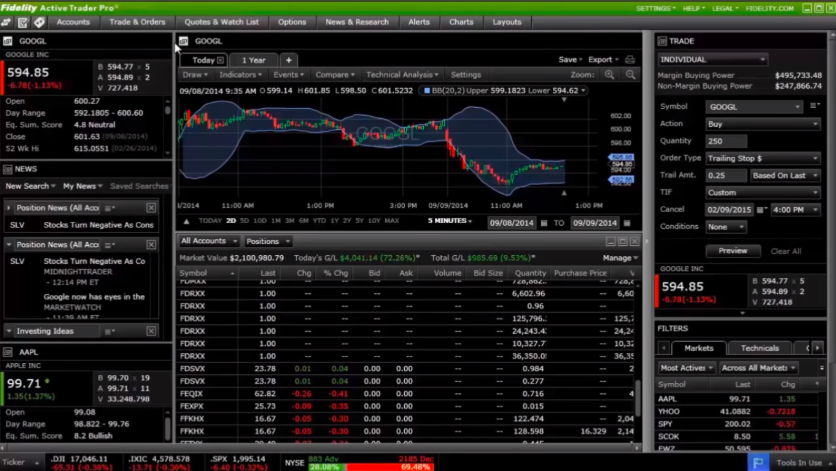
Task: Open calendar for 09/09/2014 end date
Action: coord(627,223)
